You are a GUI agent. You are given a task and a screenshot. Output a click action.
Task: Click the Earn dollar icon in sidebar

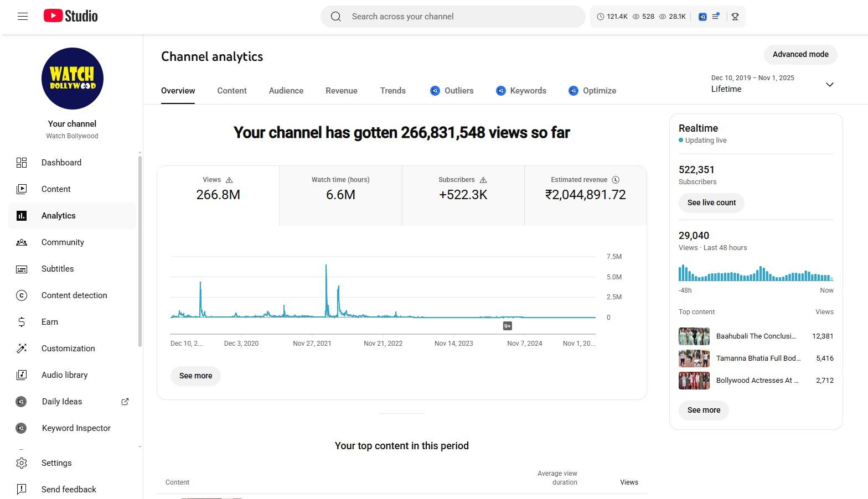[x=22, y=322]
